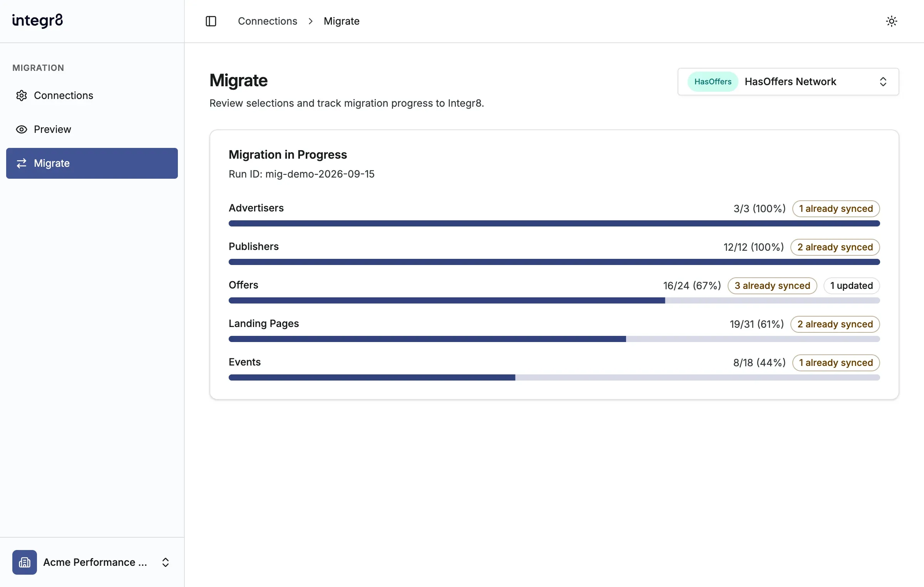The image size is (924, 587).
Task: Click the Preview eye icon in sidebar
Action: [x=22, y=129]
